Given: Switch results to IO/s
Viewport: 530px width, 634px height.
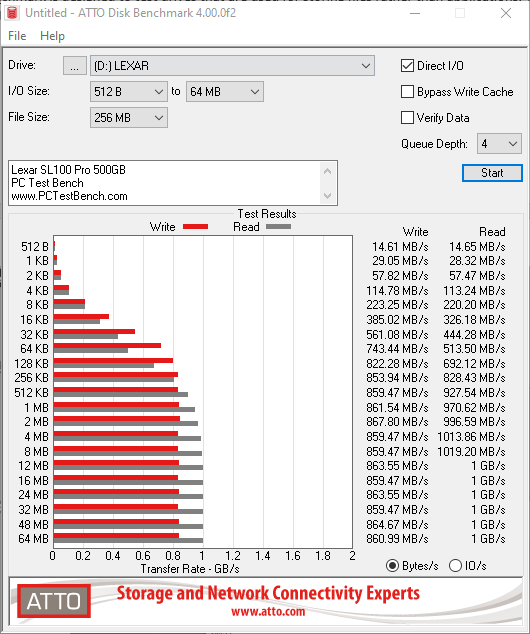Looking at the screenshot, I should coord(455,565).
